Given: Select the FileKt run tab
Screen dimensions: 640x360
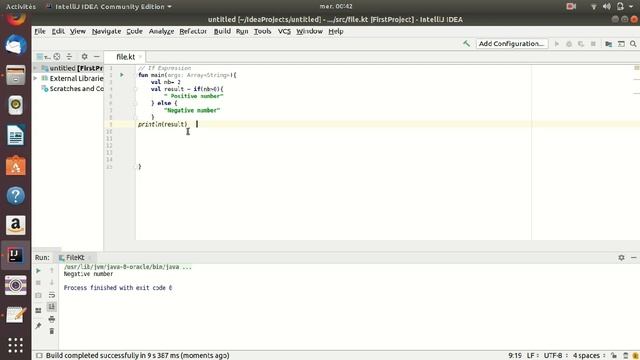Looking at the screenshot, I should pos(75,258).
